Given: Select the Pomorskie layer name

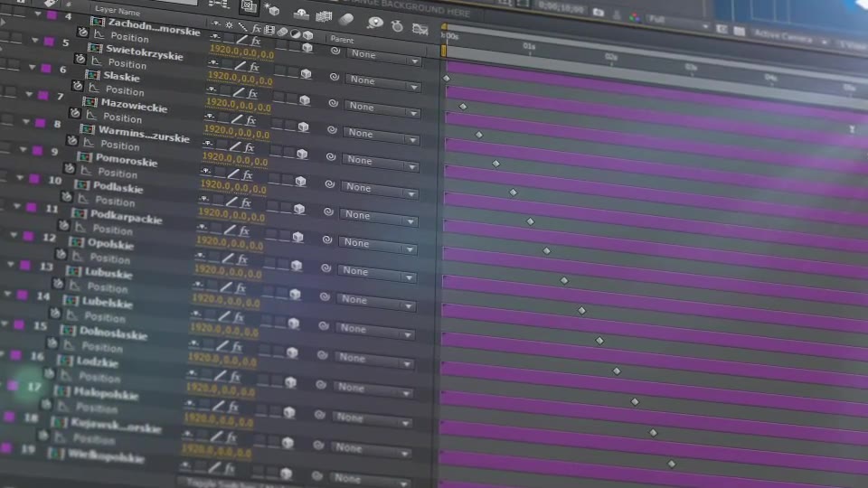Looking at the screenshot, I should coord(127,160).
